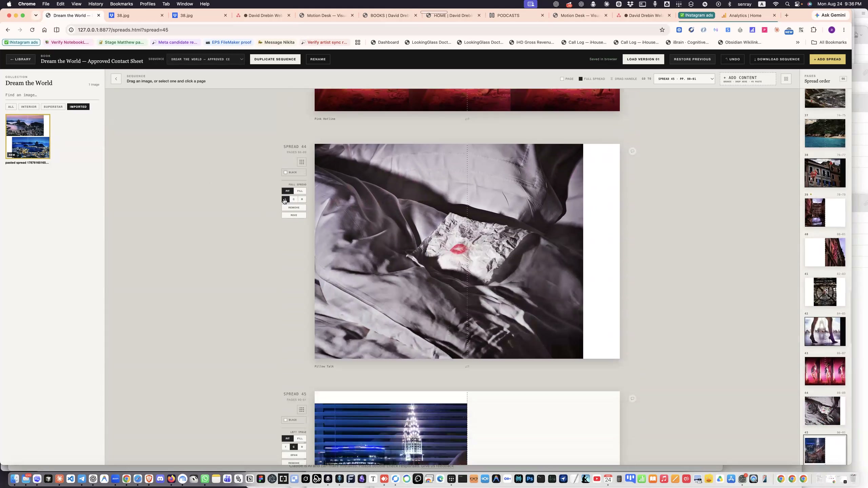Open the comment bubble for Spread 45
The width and height of the screenshot is (868, 488).
632,399
